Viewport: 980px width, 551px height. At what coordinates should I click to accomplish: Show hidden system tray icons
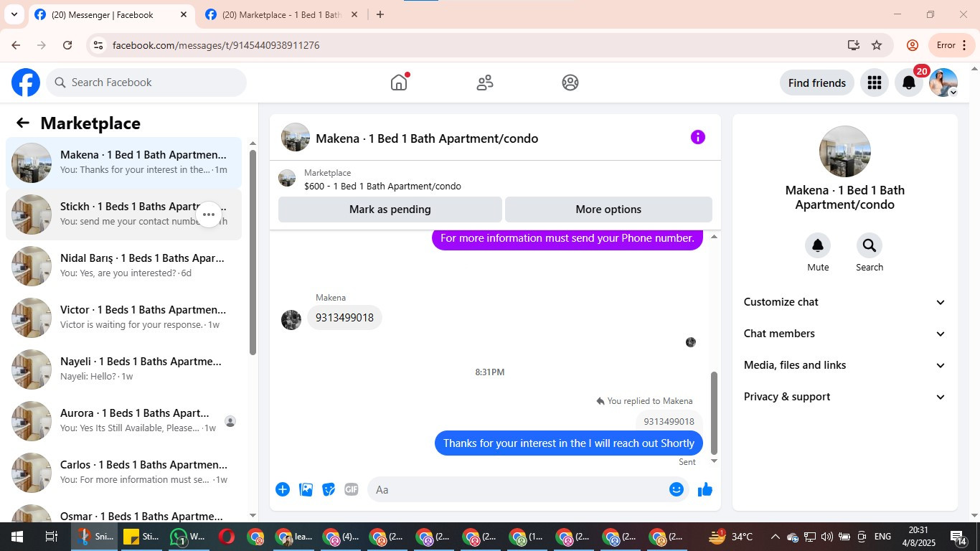pos(775,537)
